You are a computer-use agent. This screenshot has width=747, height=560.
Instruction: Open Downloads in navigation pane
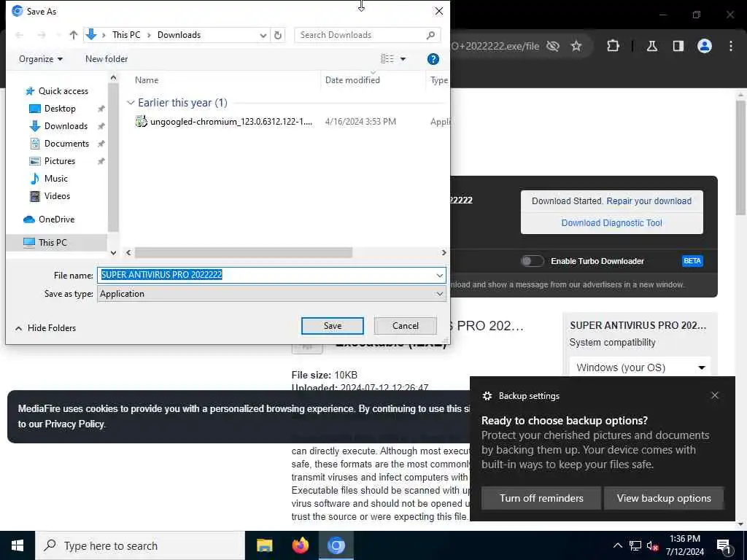coord(66,126)
